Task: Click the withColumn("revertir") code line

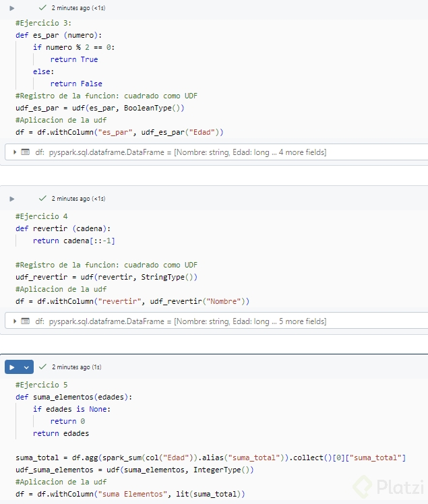Action: [x=133, y=301]
